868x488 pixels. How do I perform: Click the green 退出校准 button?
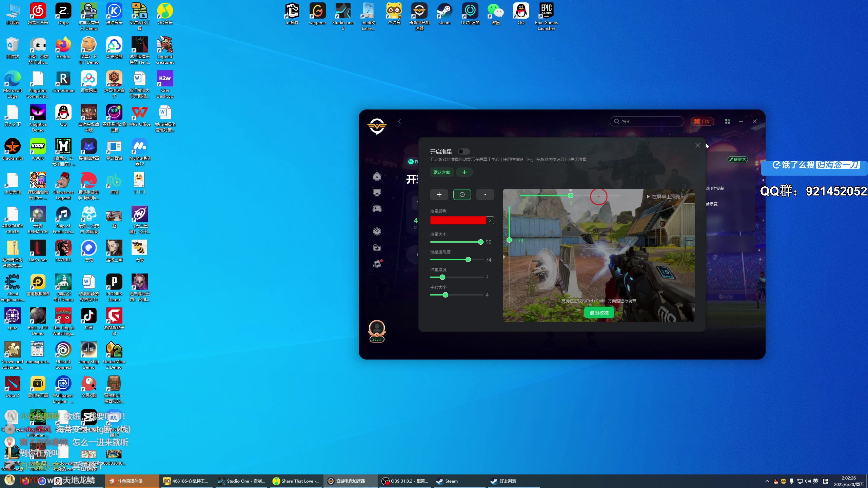599,313
